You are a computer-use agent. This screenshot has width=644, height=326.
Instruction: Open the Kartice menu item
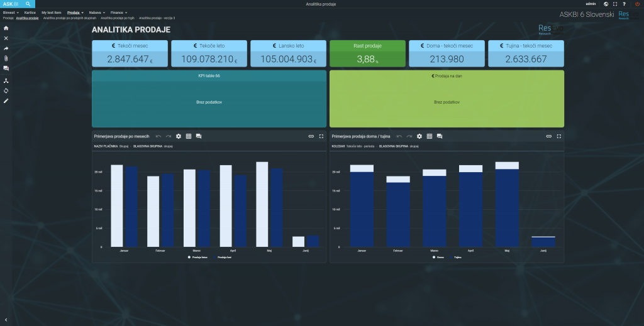pyautogui.click(x=30, y=12)
